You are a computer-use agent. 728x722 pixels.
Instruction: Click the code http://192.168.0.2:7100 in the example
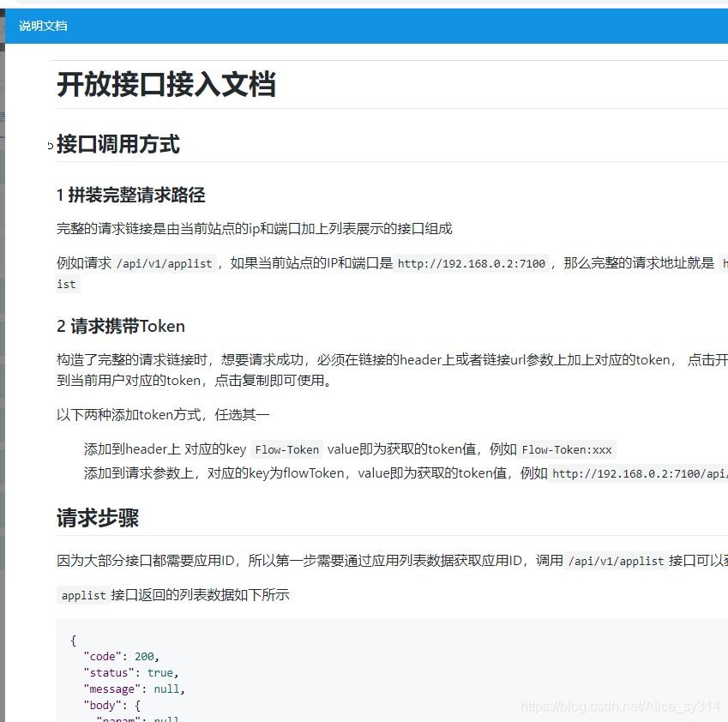(472, 264)
